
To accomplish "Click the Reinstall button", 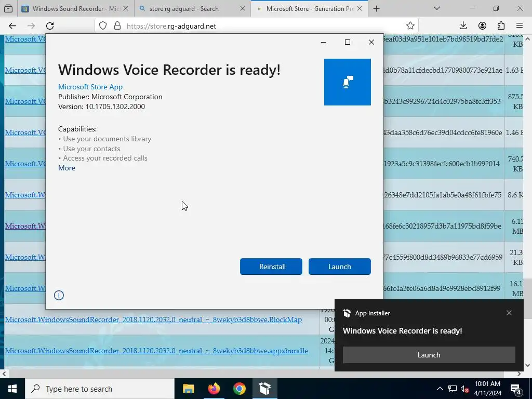I will pos(271,267).
